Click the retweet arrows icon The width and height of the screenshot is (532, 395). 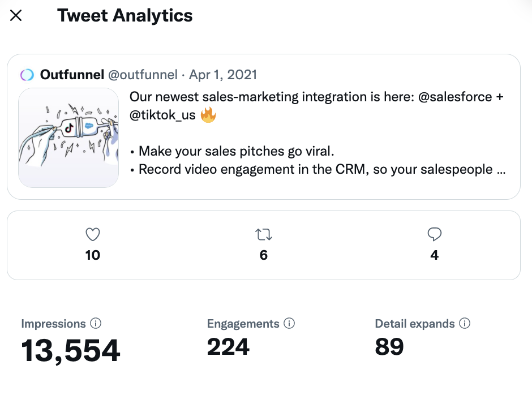[x=264, y=234]
